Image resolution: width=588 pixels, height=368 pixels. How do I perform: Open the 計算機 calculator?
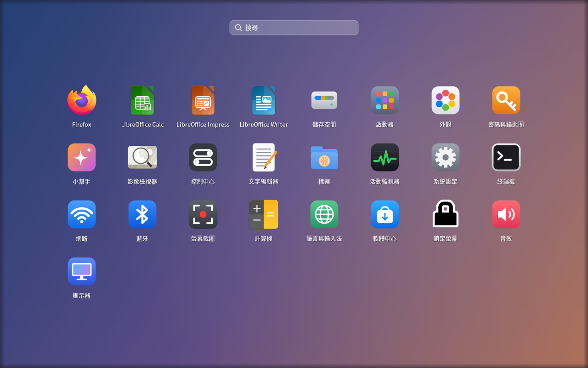[x=264, y=214]
